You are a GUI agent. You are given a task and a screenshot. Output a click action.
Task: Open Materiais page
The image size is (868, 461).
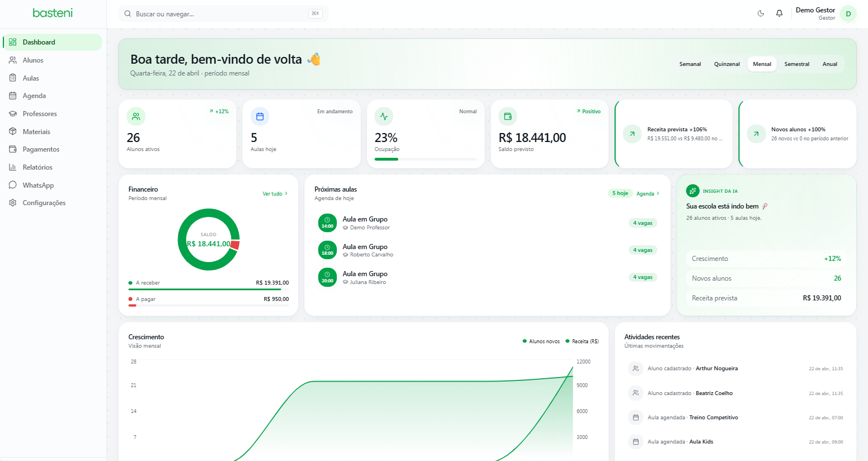pyautogui.click(x=52, y=132)
